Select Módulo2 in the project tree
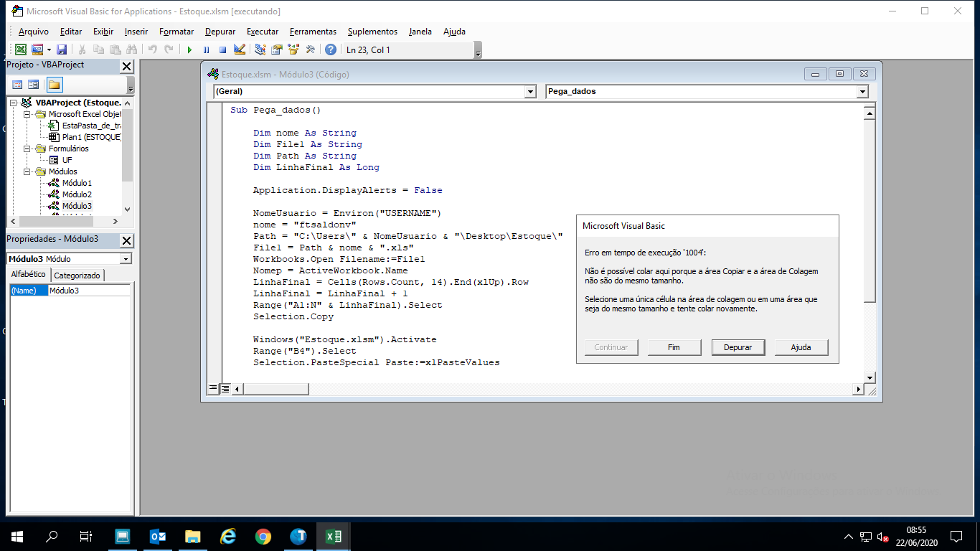Image resolution: width=980 pixels, height=551 pixels. [x=77, y=194]
